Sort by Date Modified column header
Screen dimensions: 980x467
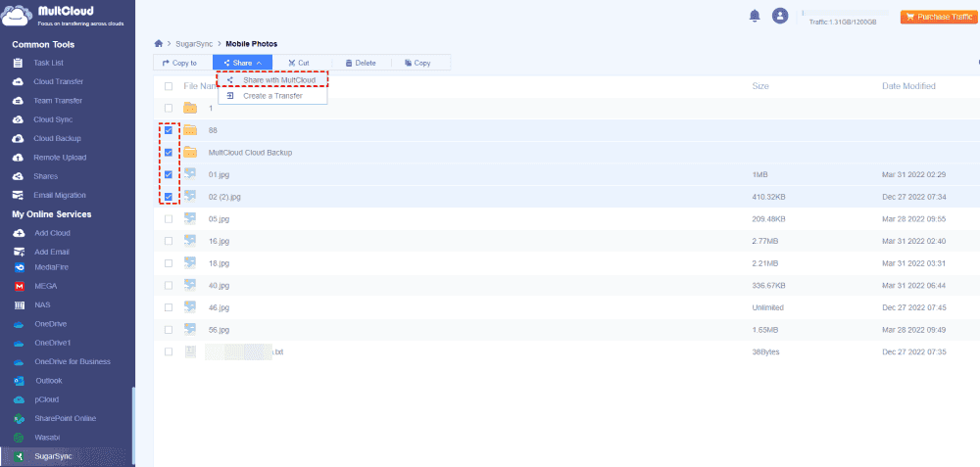pos(908,86)
